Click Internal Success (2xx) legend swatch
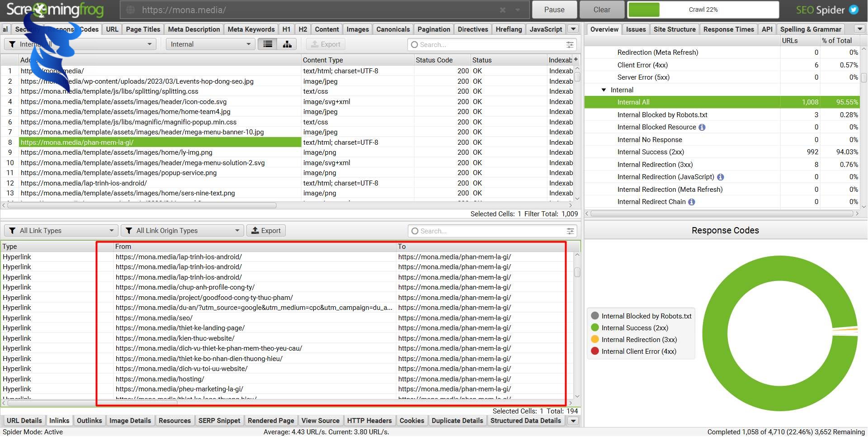The image size is (868, 437). tap(595, 328)
